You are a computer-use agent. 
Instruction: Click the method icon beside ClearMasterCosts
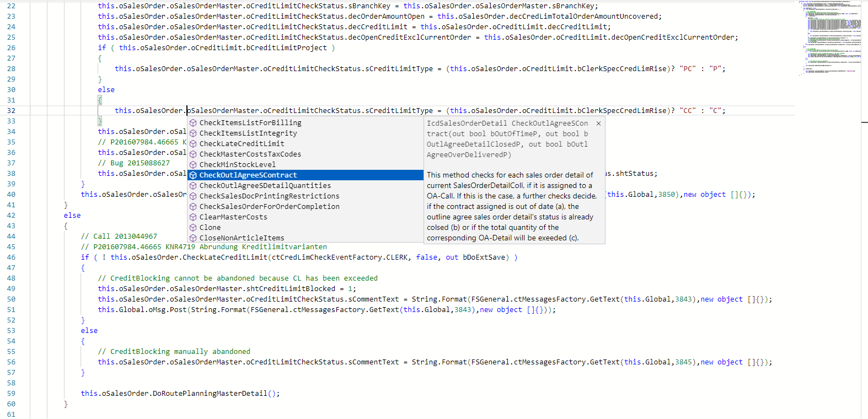click(193, 217)
